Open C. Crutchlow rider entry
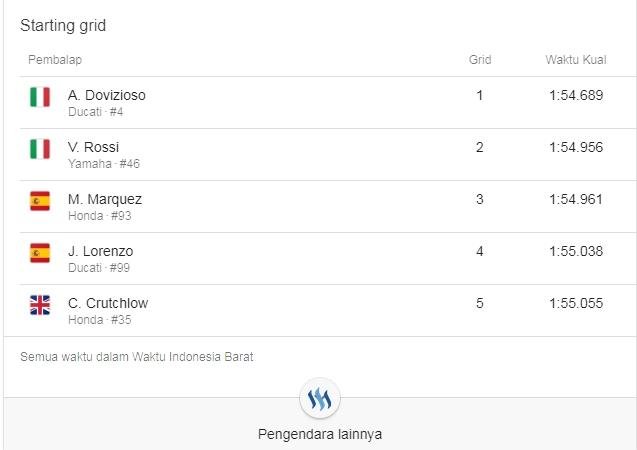Viewport: 637px width, 450px height. tap(107, 303)
